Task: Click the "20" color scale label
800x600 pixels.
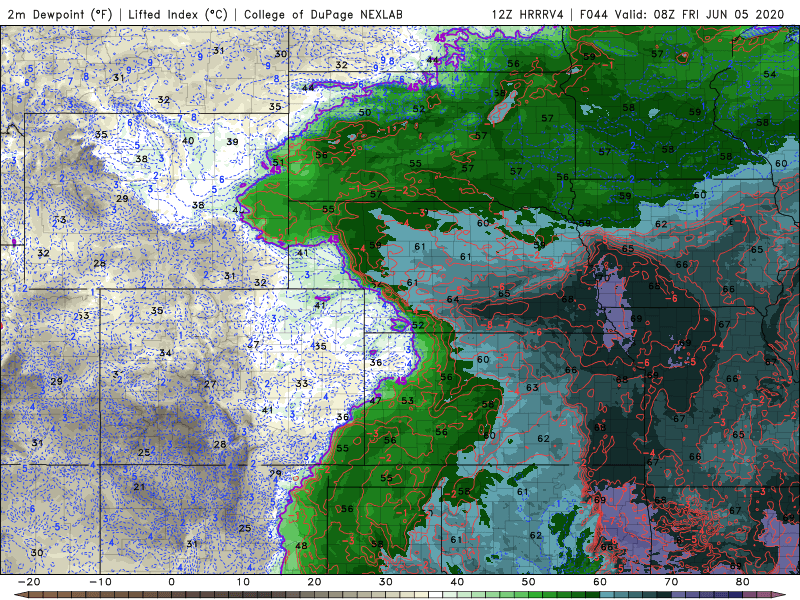Action: click(314, 582)
